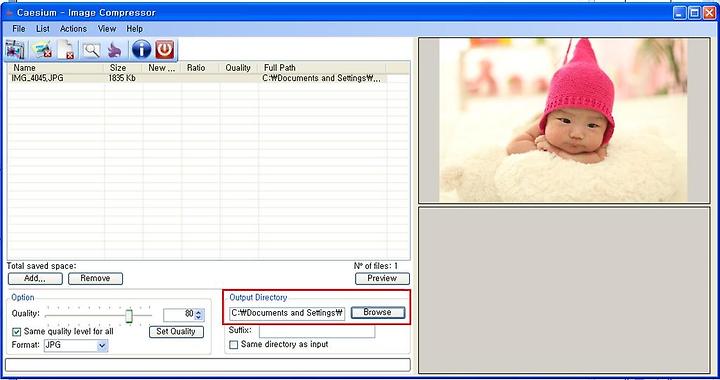Click the red power Exit icon

tap(165, 49)
